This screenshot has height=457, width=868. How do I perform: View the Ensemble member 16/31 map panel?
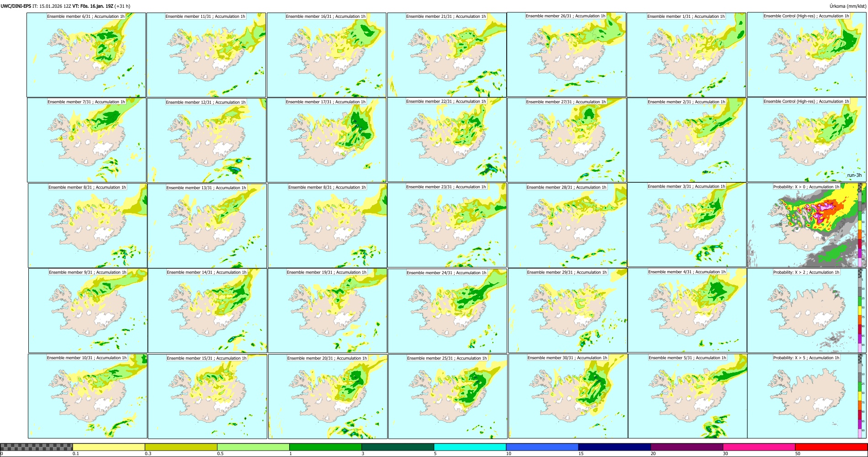(x=327, y=55)
